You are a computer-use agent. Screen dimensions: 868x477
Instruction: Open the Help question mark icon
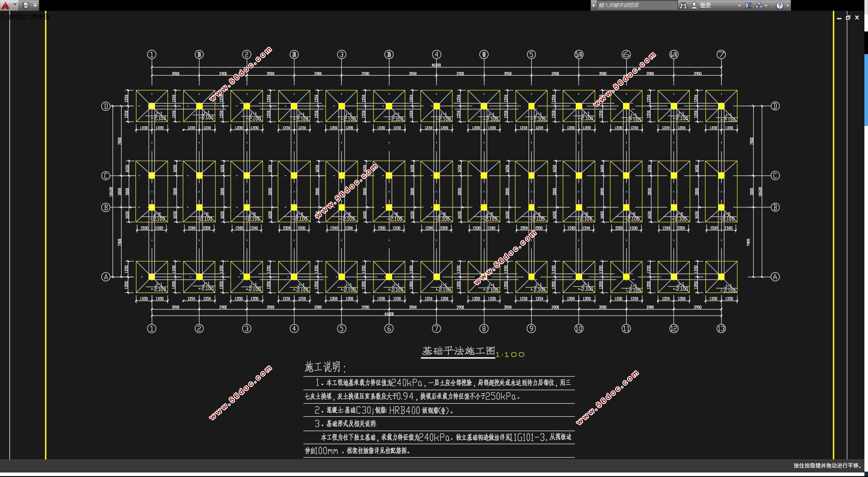(780, 5)
